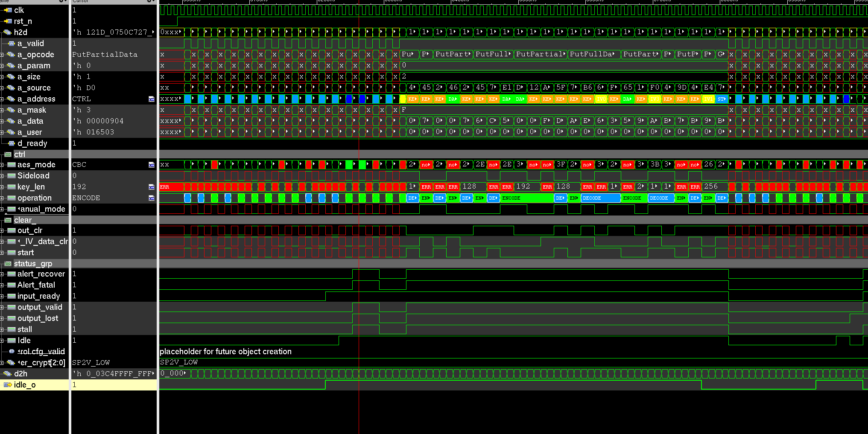Click the 'h 121D_0750C727 h2d value
The image size is (868, 434).
(113, 32)
